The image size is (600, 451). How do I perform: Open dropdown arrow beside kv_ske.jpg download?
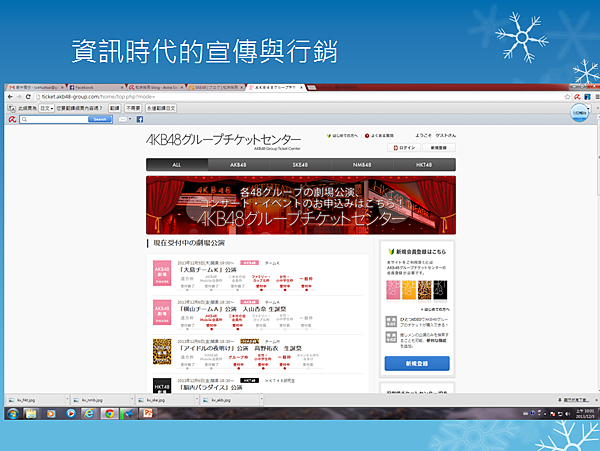tap(197, 400)
